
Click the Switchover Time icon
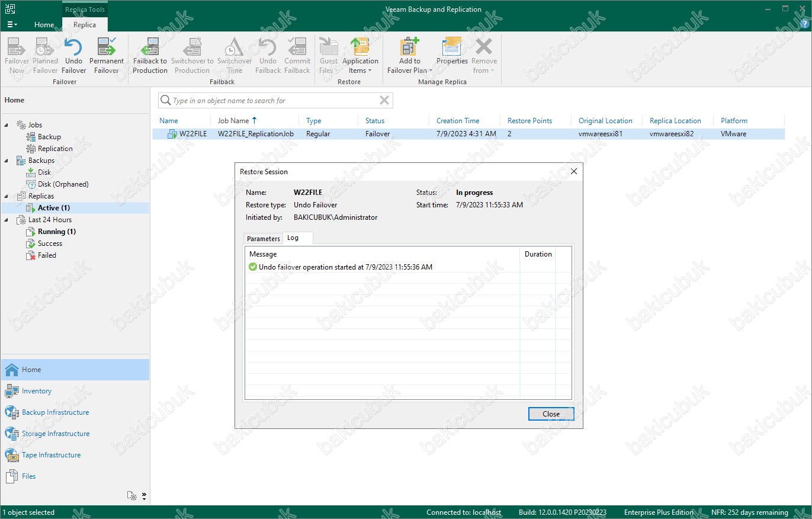click(x=235, y=56)
